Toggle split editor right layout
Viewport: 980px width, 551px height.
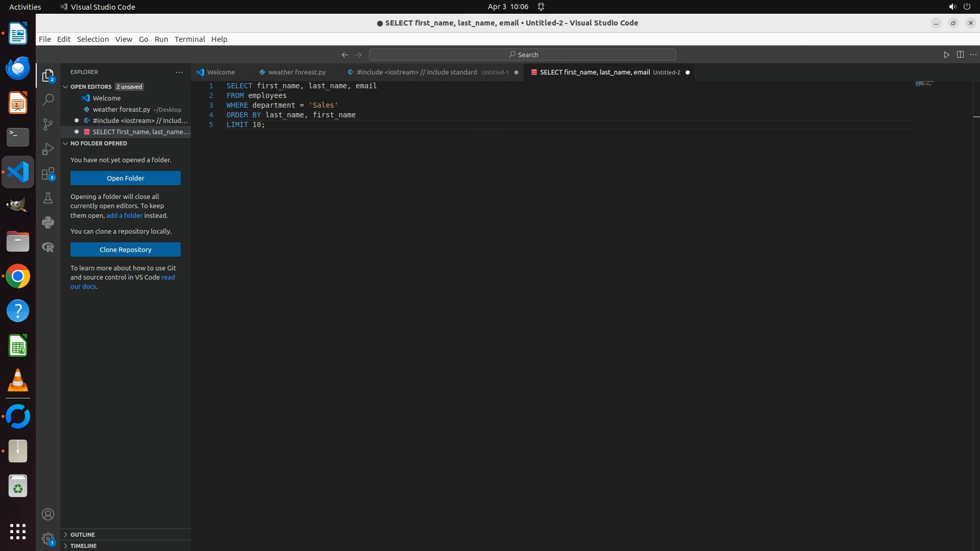click(960, 55)
